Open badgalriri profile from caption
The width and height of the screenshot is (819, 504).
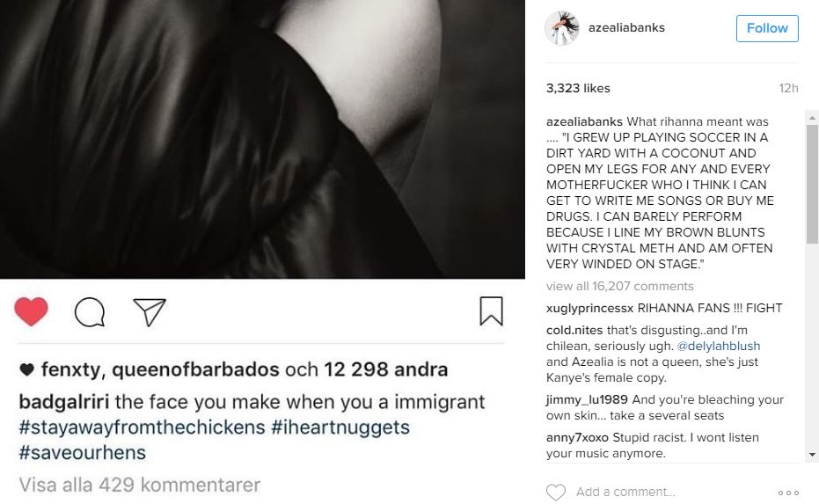click(x=63, y=402)
